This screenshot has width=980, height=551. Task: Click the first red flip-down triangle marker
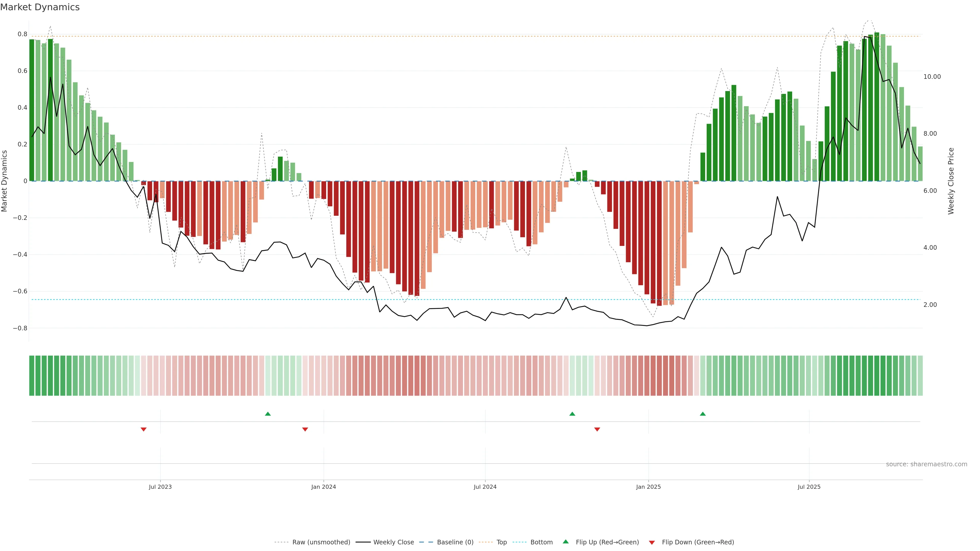143,429
